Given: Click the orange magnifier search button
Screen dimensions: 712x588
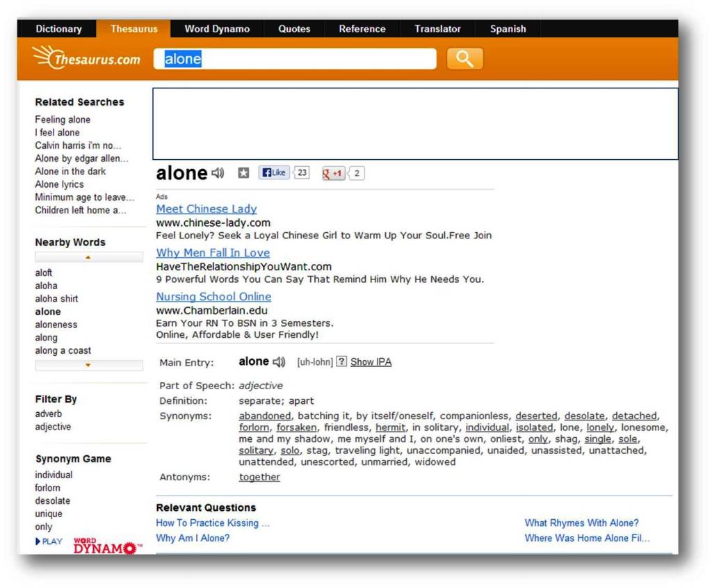Looking at the screenshot, I should coord(464,58).
